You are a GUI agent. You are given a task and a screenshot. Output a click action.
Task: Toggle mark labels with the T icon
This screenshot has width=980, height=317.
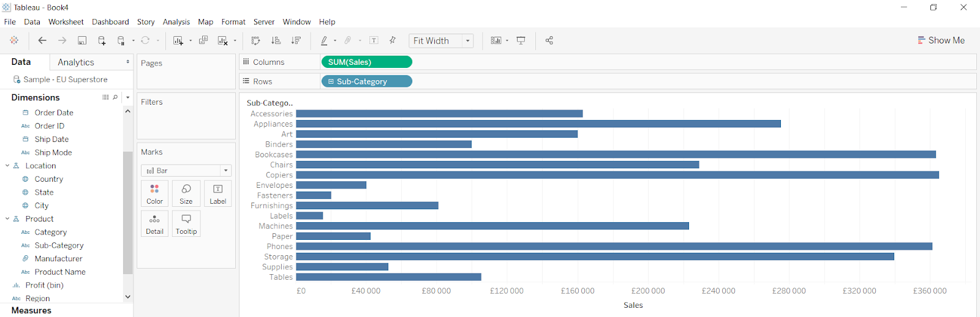pos(374,40)
